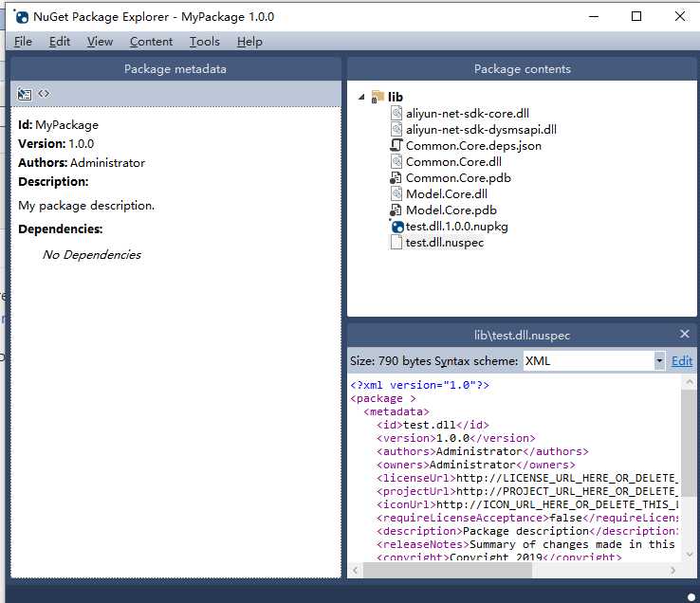700x603 pixels.
Task: Collapse the lib folder tree node
Action: pos(361,97)
